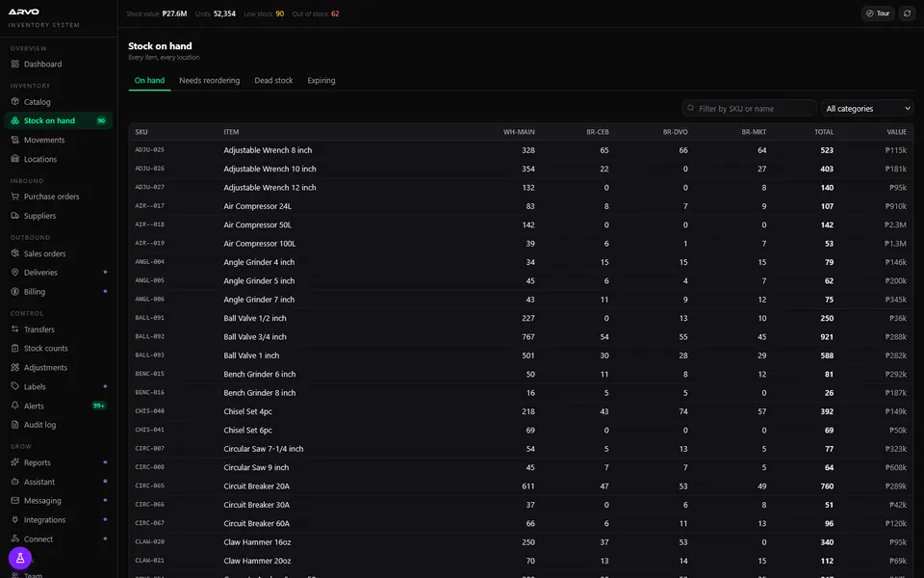Click the Catalog box icon
Screen dimensions: 924x578
pos(15,101)
